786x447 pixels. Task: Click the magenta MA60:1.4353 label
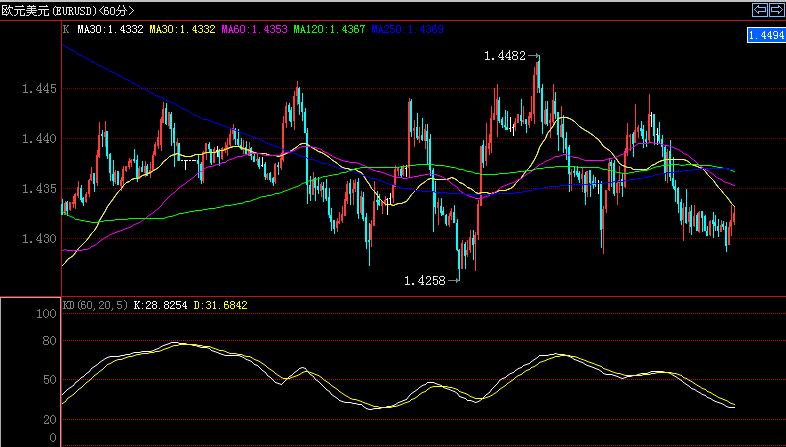point(255,30)
